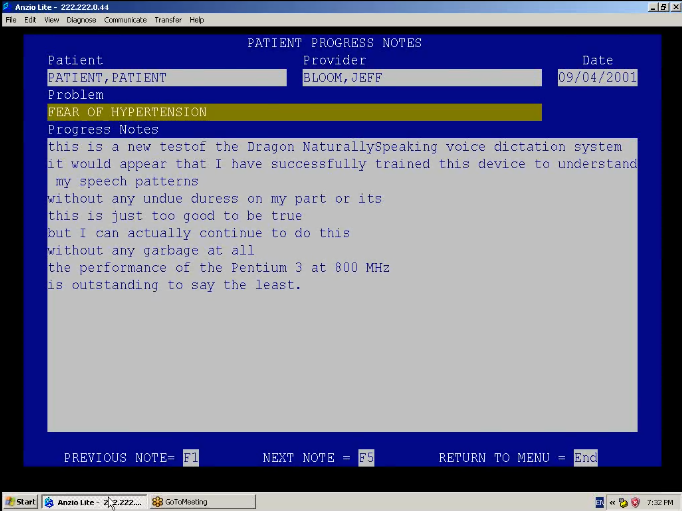Expand hidden tray icons with double chevron
The image size is (682, 511).
coord(612,502)
